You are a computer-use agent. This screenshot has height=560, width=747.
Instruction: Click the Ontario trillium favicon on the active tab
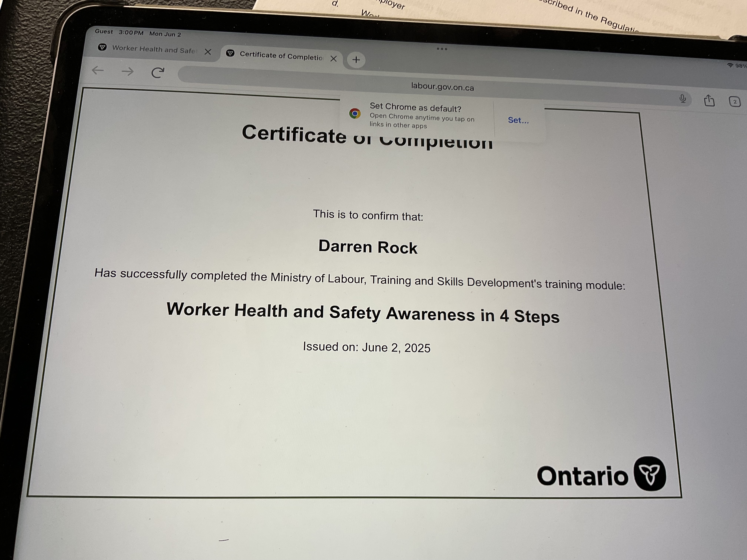231,53
